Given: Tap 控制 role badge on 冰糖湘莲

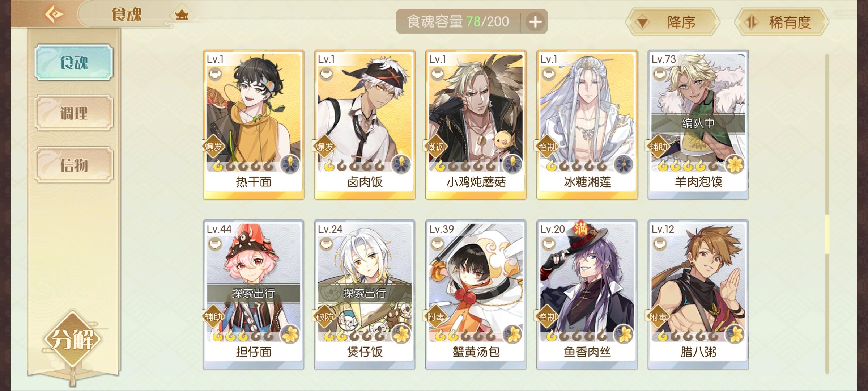Looking at the screenshot, I should point(547,147).
